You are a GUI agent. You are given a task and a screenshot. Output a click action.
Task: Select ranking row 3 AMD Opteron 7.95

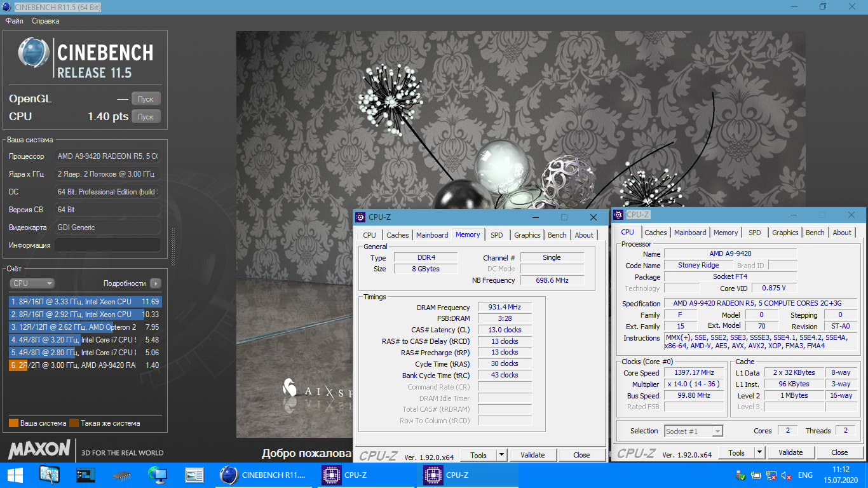point(85,327)
